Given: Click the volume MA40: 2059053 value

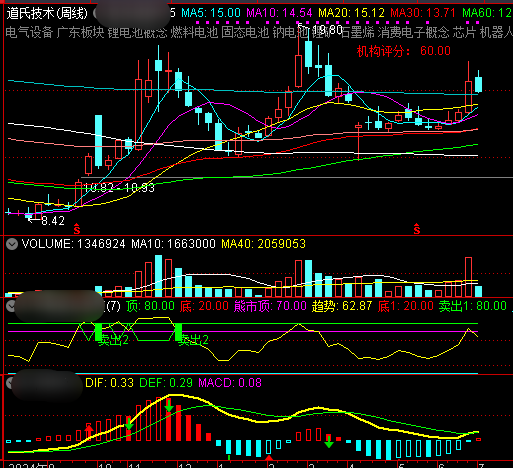Looking at the screenshot, I should click(263, 244).
